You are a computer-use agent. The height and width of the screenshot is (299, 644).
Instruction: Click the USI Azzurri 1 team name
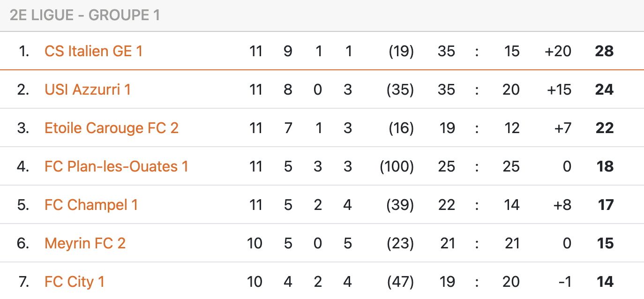[87, 90]
